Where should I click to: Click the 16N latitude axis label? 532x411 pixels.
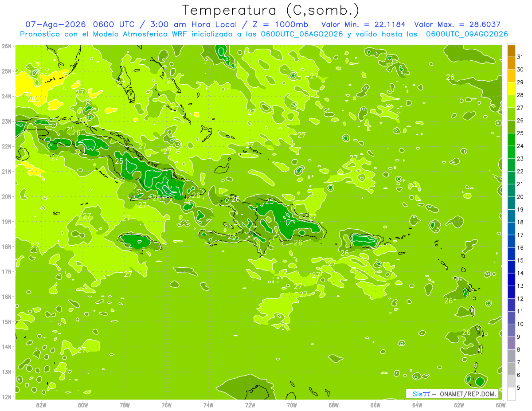point(7,297)
